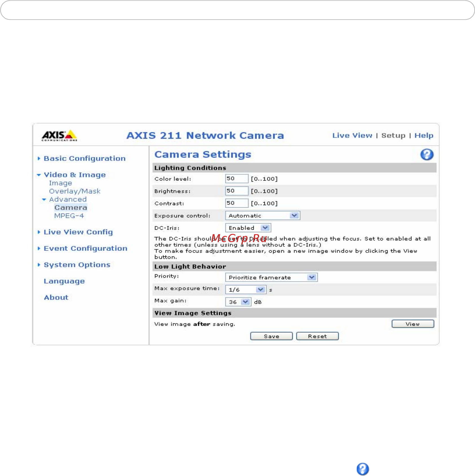Image resolution: width=475 pixels, height=476 pixels.
Task: Save the camera settings
Action: 271,336
